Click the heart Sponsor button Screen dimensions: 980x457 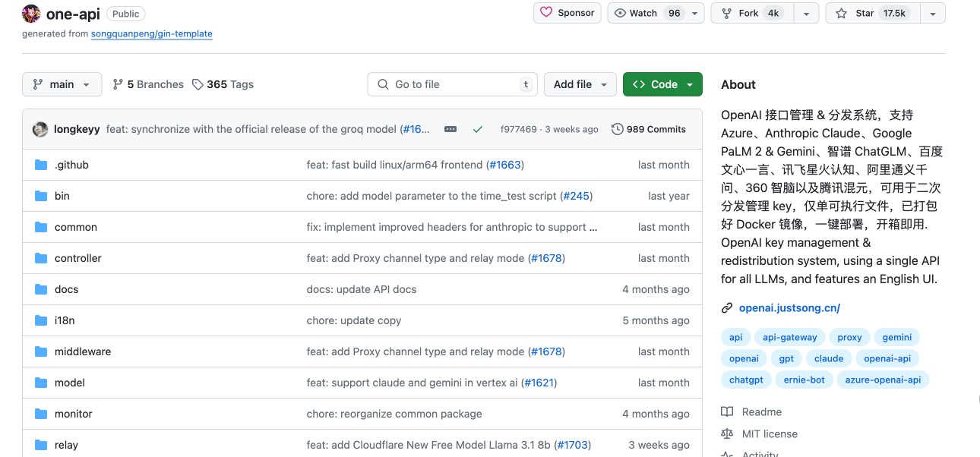pos(567,13)
